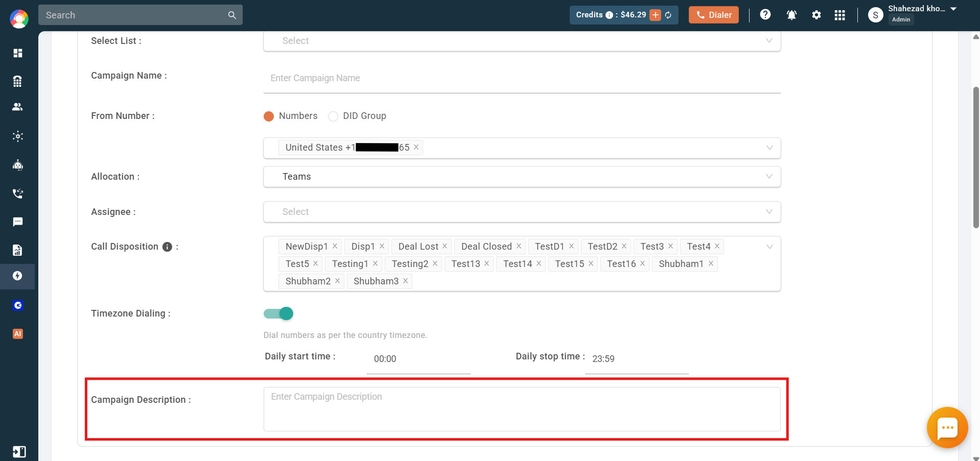980x461 pixels.
Task: Expand the Call Disposition dropdown arrow
Action: tap(769, 247)
